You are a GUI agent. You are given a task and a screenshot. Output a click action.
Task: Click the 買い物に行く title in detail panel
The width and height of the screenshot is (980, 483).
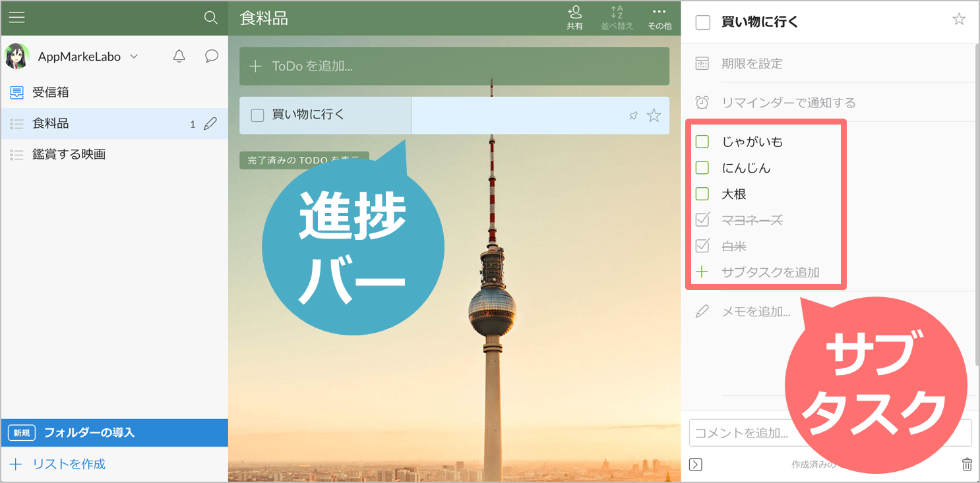760,22
